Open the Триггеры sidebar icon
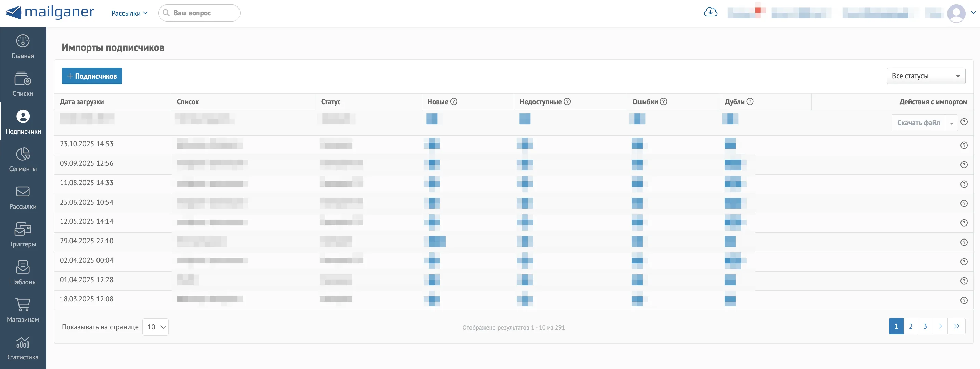Screen dimensions: 980x369 click(x=23, y=229)
